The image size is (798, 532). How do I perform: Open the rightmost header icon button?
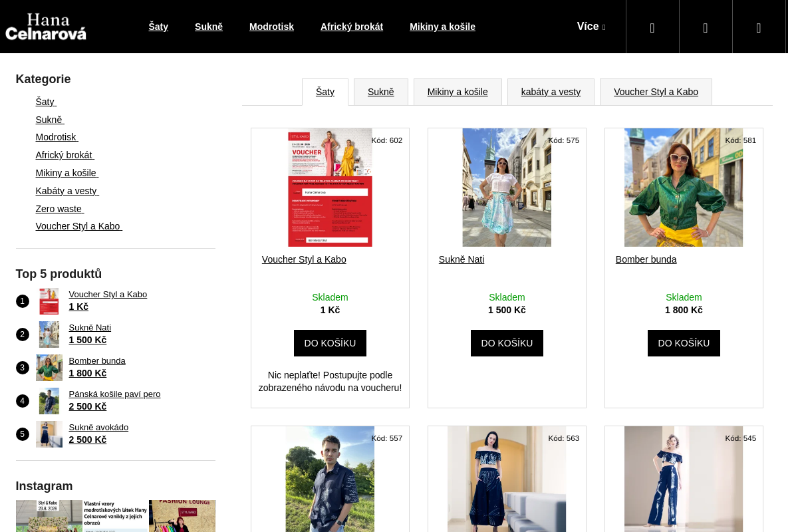point(759,27)
